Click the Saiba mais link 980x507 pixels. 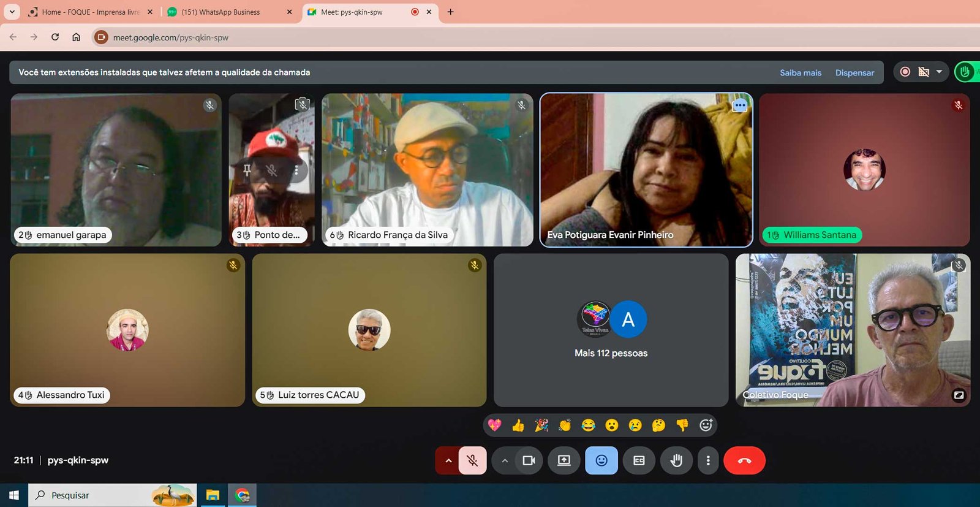click(801, 72)
